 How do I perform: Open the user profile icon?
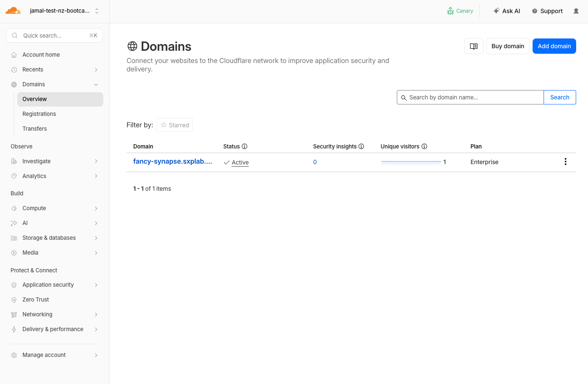[x=576, y=11]
